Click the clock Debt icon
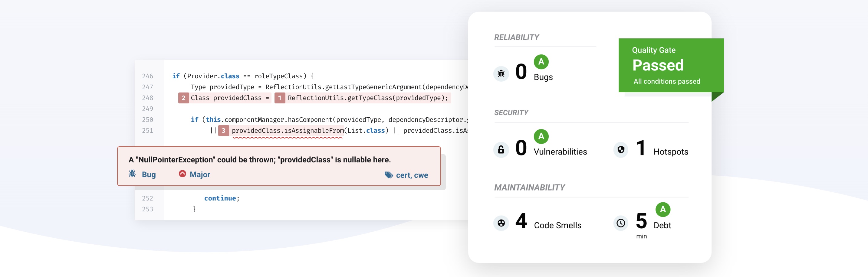Image resolution: width=868 pixels, height=277 pixels. point(621,223)
